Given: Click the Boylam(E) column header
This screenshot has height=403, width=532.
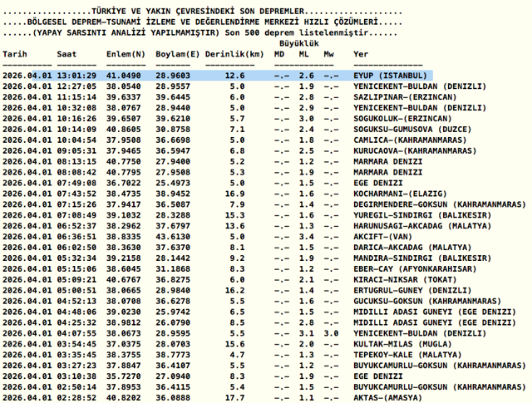Looking at the screenshot, I should [177, 53].
